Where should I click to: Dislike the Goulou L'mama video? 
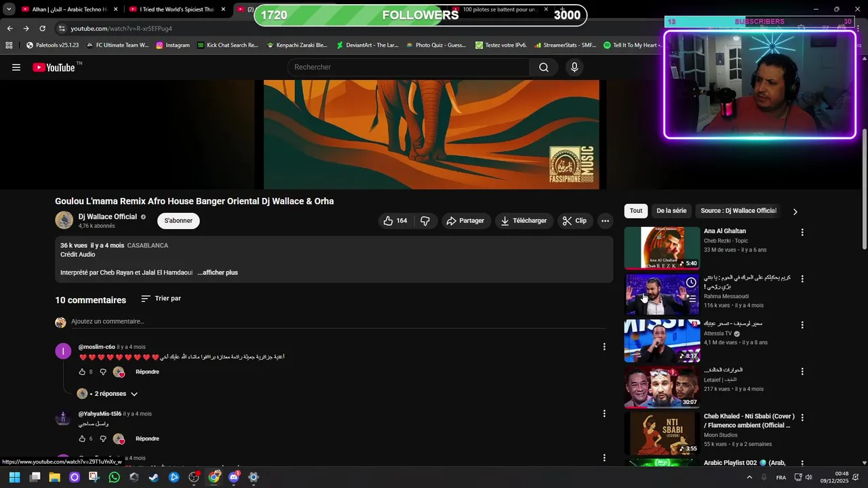425,221
